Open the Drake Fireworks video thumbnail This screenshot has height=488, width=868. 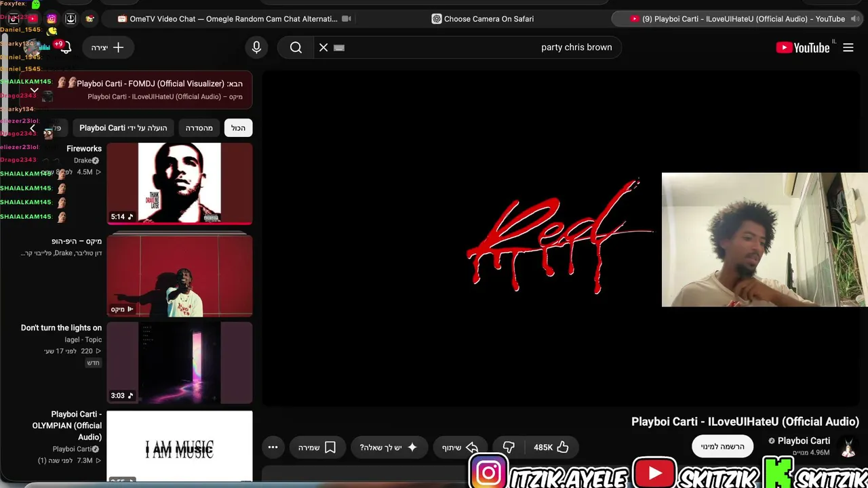point(180,183)
